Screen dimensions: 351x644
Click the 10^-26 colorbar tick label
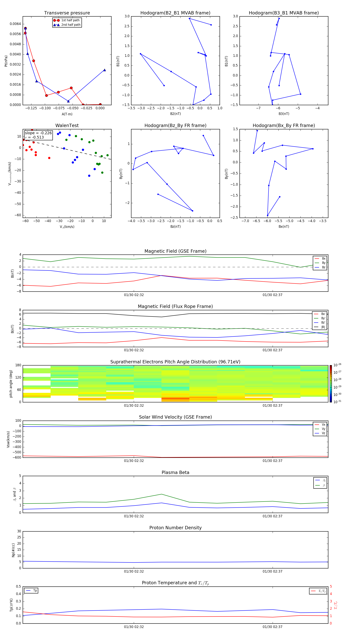click(337, 365)
